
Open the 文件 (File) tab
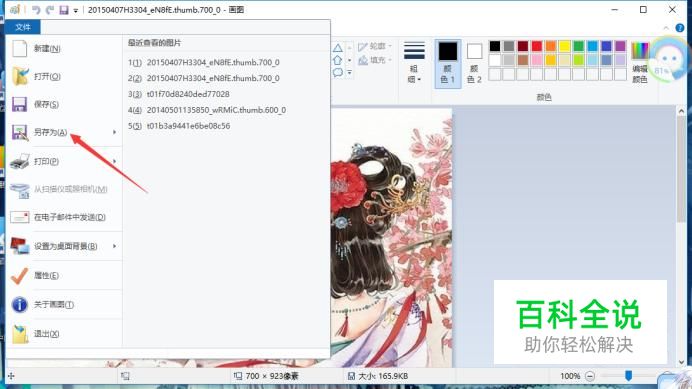point(23,27)
